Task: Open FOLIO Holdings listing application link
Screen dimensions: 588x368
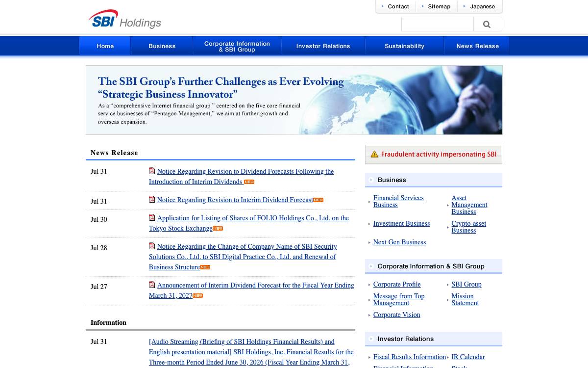Action: point(249,223)
